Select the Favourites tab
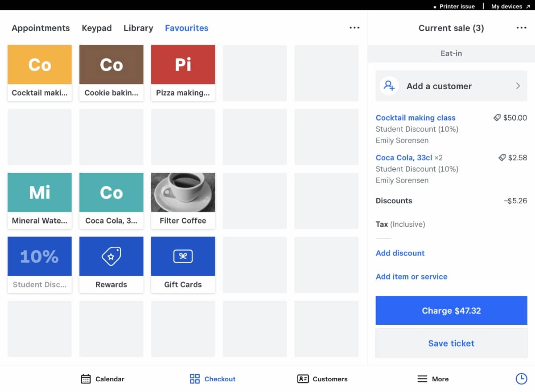Image resolution: width=535 pixels, height=392 pixels. 186,28
